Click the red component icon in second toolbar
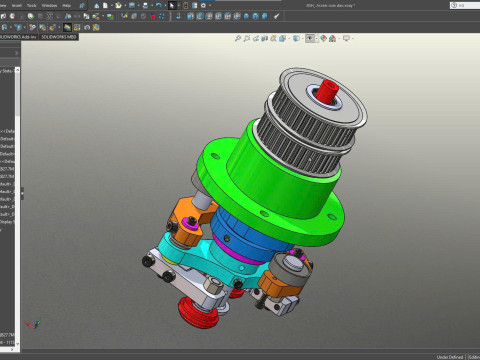The height and width of the screenshot is (360, 480). tap(153, 16)
